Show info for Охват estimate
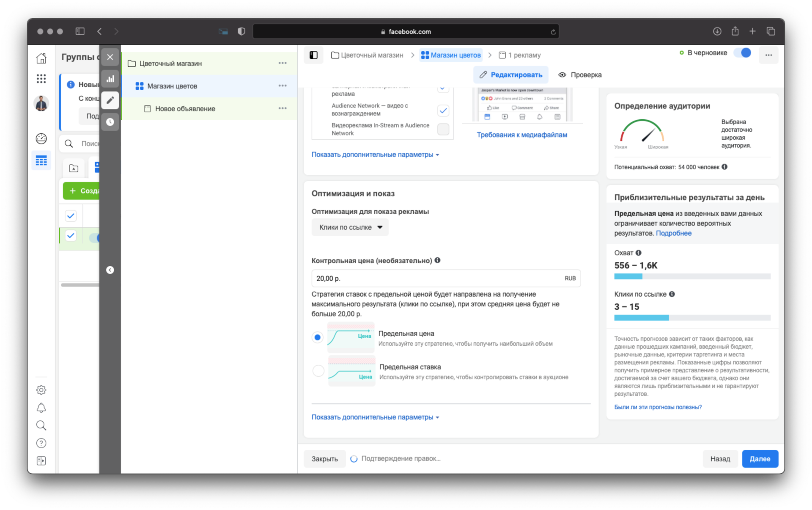The width and height of the screenshot is (812, 510). pos(638,253)
